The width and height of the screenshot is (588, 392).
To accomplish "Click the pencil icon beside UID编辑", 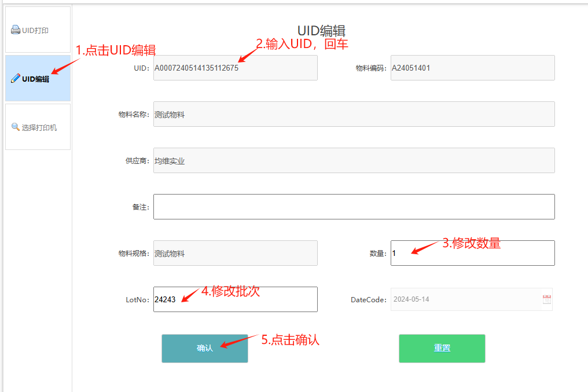I will [x=16, y=79].
